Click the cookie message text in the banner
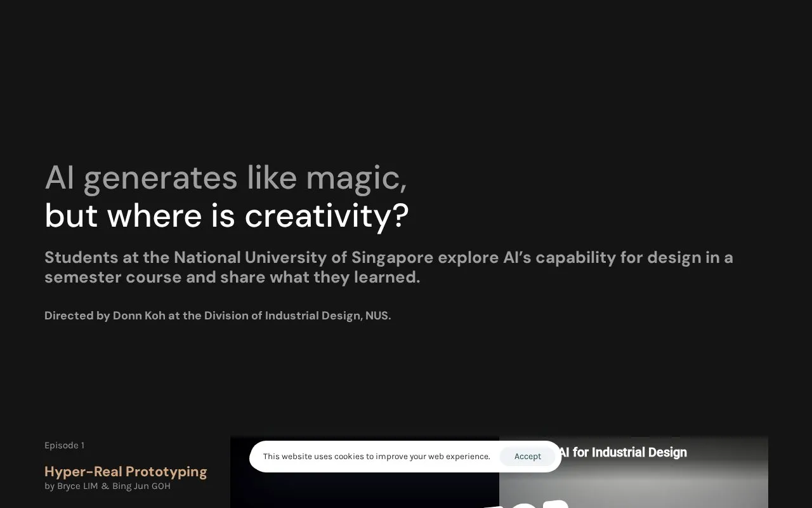The width and height of the screenshot is (812, 508). [377, 457]
